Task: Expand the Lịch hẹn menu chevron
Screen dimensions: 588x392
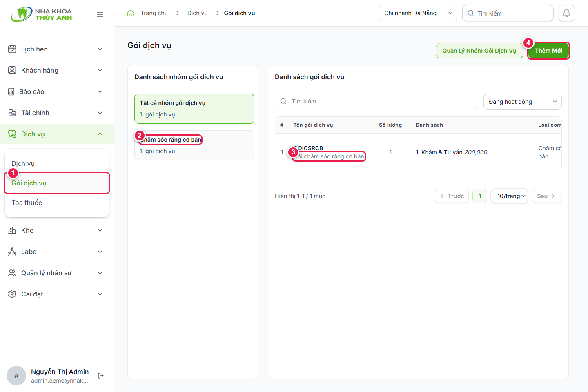Action: pyautogui.click(x=100, y=49)
